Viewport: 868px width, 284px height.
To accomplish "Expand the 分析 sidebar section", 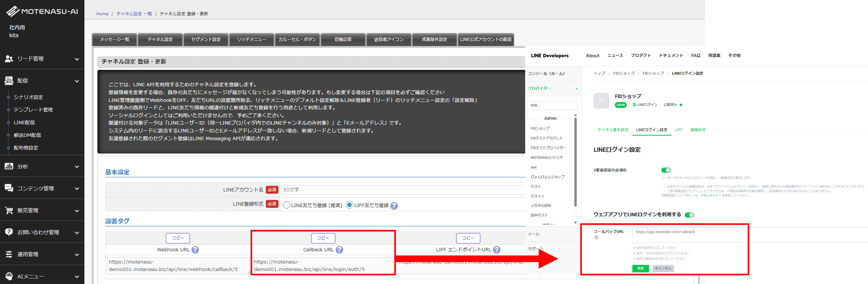I will 42,166.
